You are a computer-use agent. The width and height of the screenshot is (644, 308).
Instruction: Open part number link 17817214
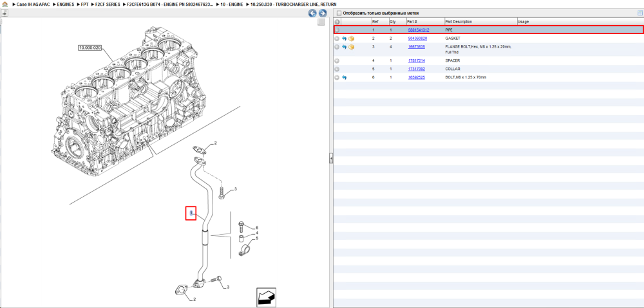pos(416,60)
